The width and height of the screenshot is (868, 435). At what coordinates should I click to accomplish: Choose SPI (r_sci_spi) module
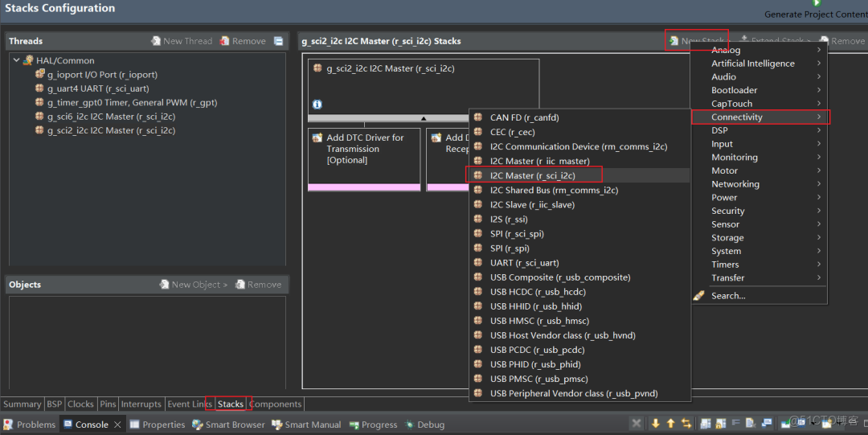579,233
